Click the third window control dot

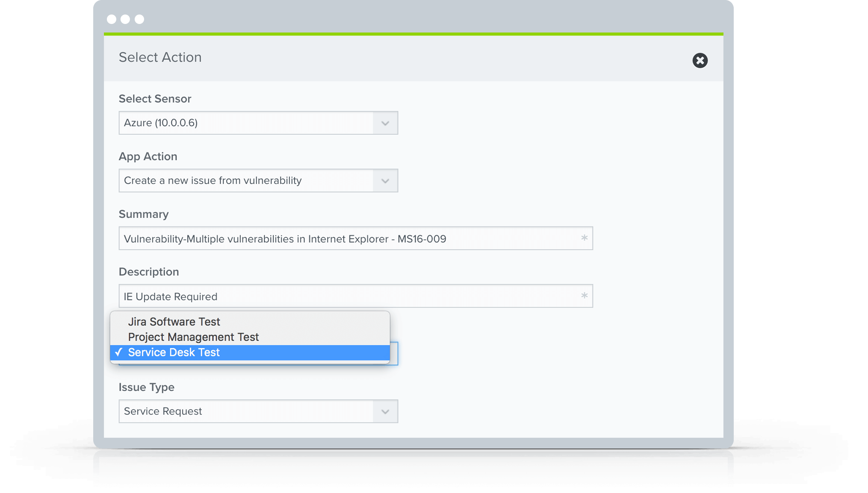[x=139, y=19]
